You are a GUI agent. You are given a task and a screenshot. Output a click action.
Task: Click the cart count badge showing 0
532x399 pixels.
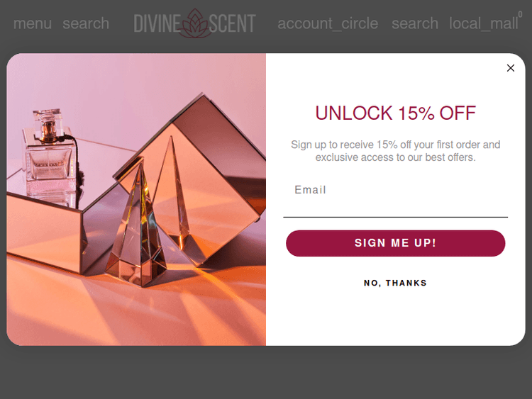[x=520, y=14]
